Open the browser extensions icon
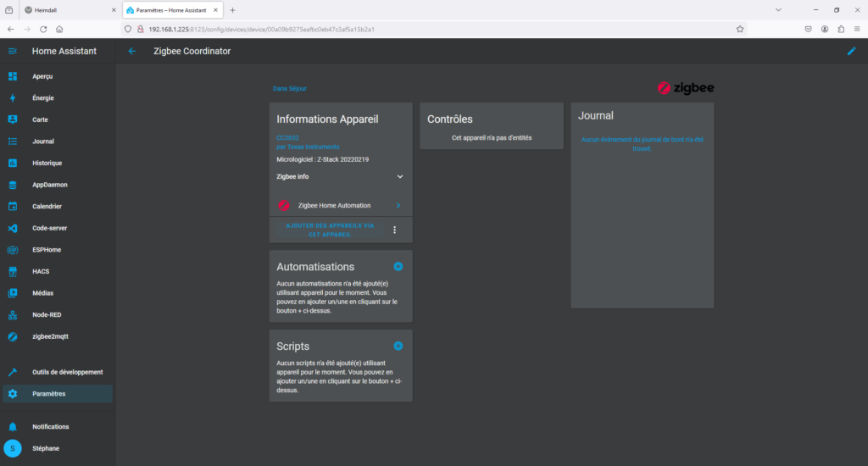 coord(841,30)
